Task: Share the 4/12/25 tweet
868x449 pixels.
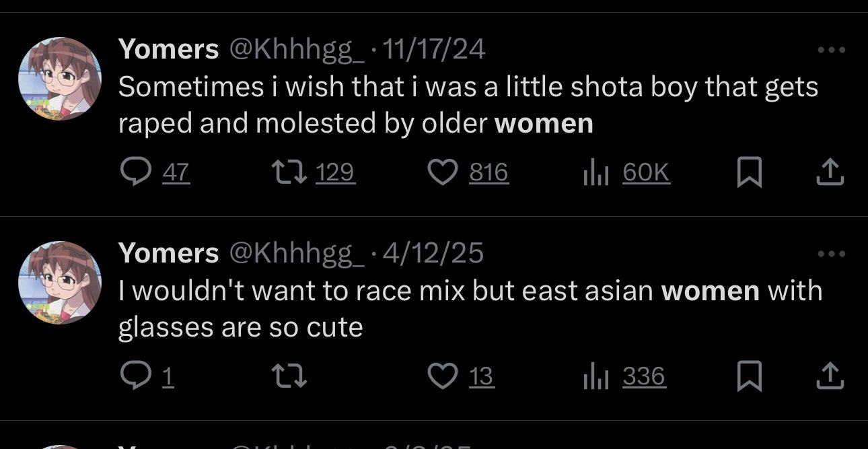Action: click(830, 377)
